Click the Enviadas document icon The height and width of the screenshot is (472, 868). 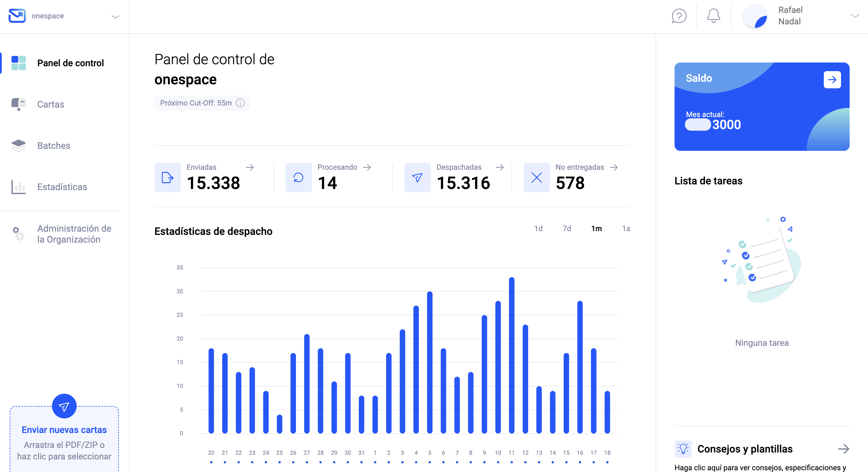[167, 178]
